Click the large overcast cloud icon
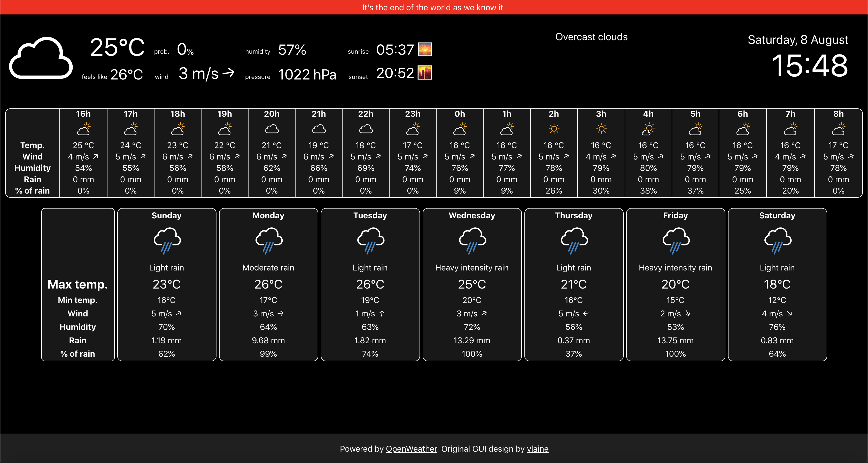This screenshot has height=463, width=868. 41,58
